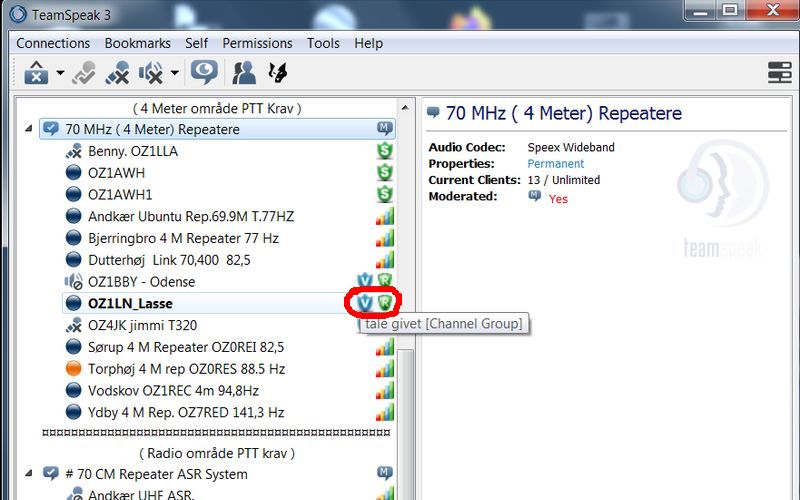800x500 pixels.
Task: Click the bar-chart icon of Ydby repeater
Action: (x=385, y=412)
